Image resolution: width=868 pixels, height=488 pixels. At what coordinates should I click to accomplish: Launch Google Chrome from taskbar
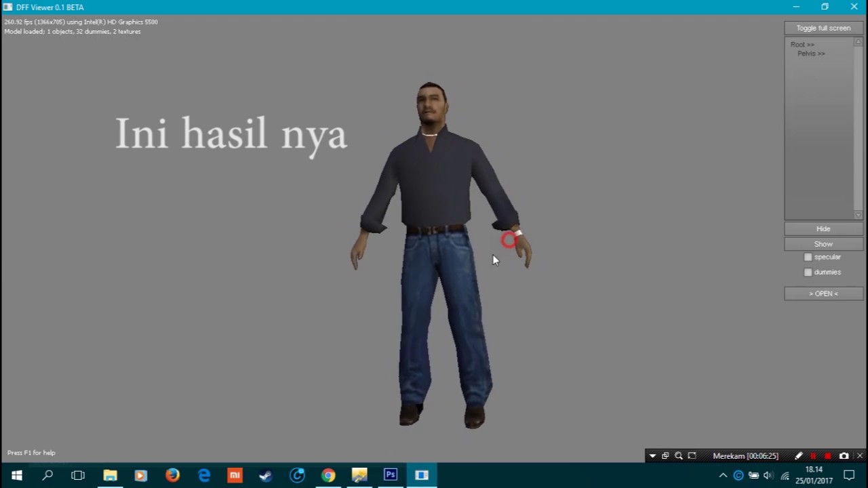pos(328,475)
